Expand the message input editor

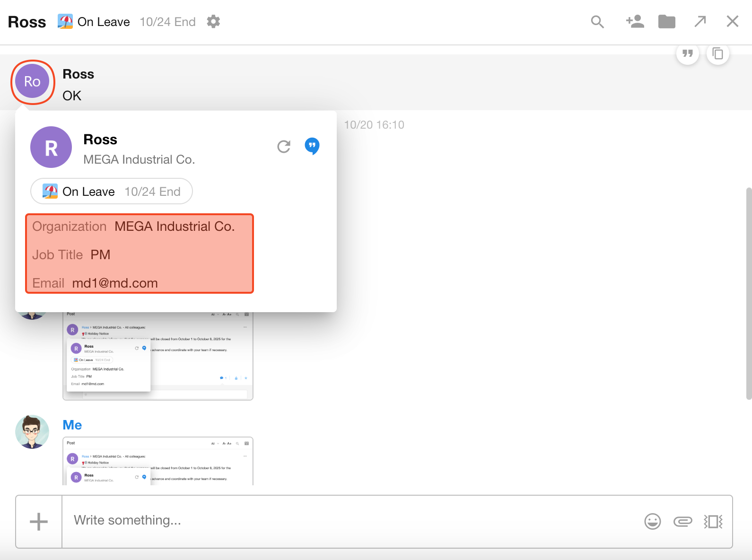coord(713,521)
